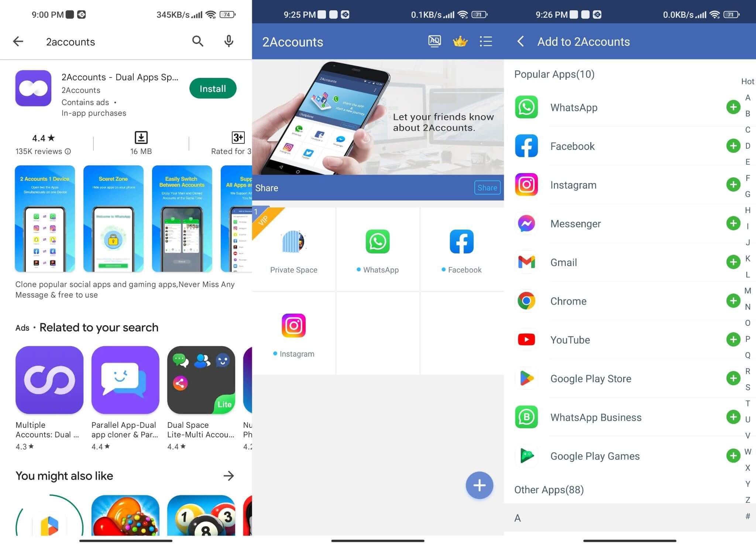Tap Share button in 2Accounts screen

(487, 187)
